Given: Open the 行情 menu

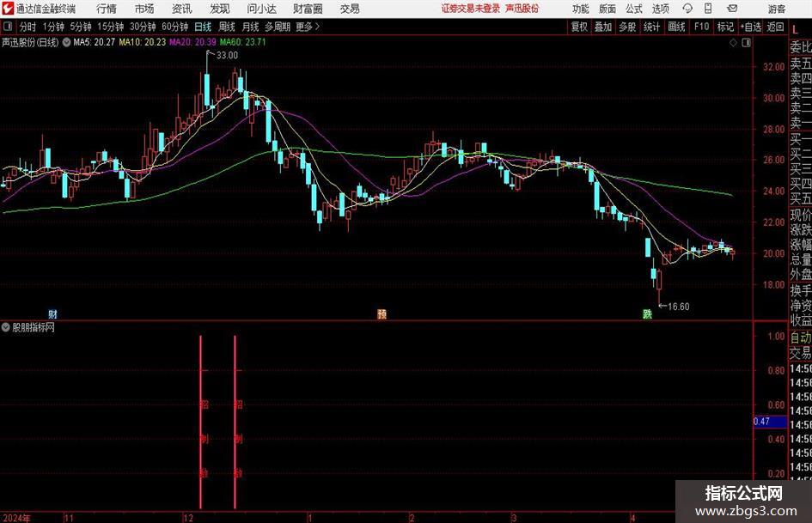Looking at the screenshot, I should point(107,9).
